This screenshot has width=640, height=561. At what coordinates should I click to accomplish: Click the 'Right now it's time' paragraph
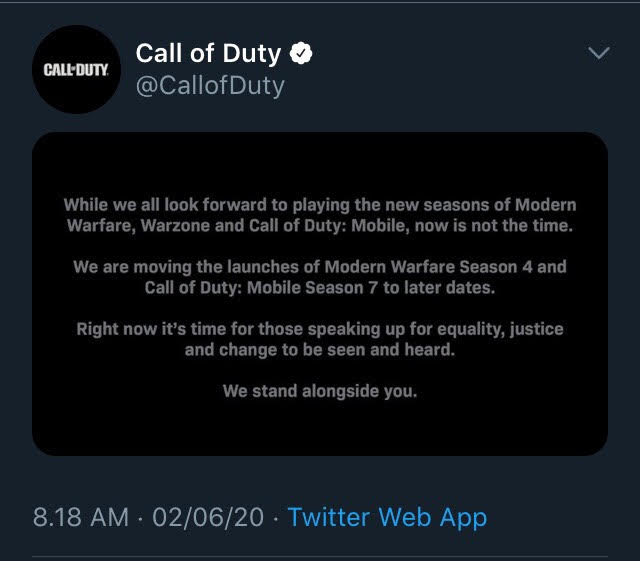[320, 339]
